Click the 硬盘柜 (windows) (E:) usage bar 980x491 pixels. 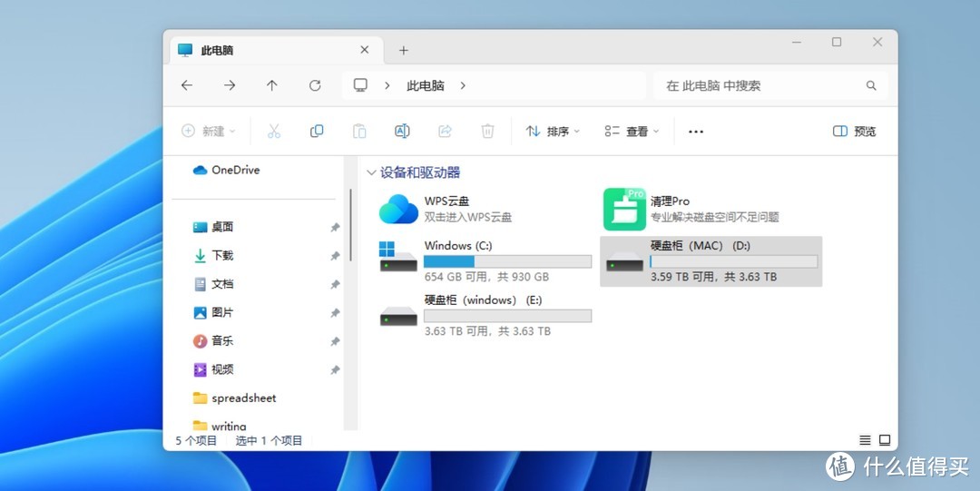[x=507, y=316]
